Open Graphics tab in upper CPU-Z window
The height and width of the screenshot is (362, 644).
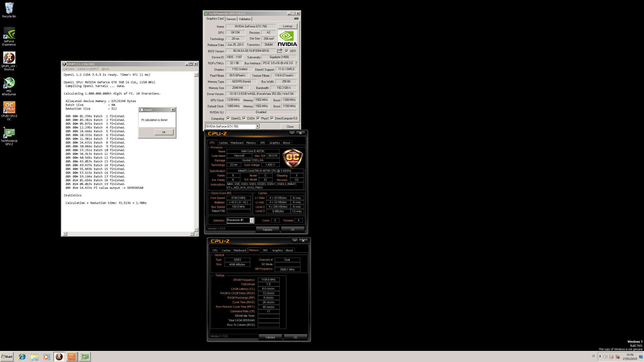click(x=274, y=143)
